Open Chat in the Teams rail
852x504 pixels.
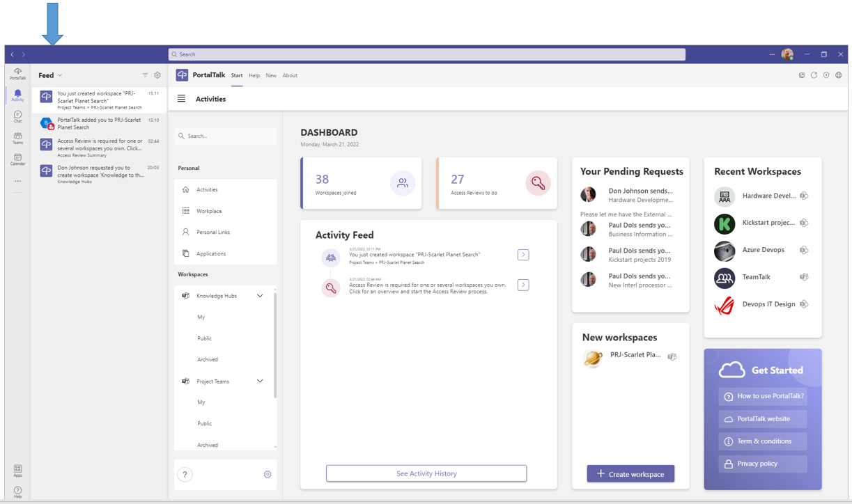coord(17,117)
